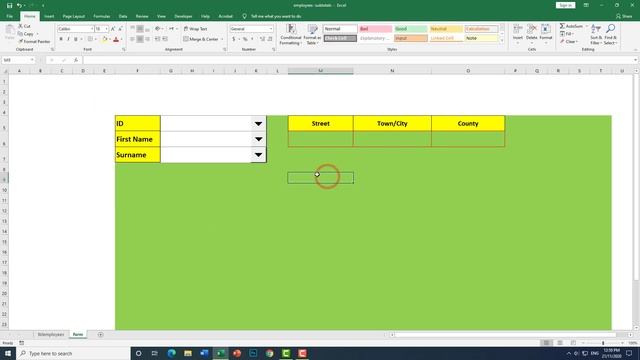Switch to the Page Layout tab
This screenshot has height=360, width=640.
coord(73,16)
